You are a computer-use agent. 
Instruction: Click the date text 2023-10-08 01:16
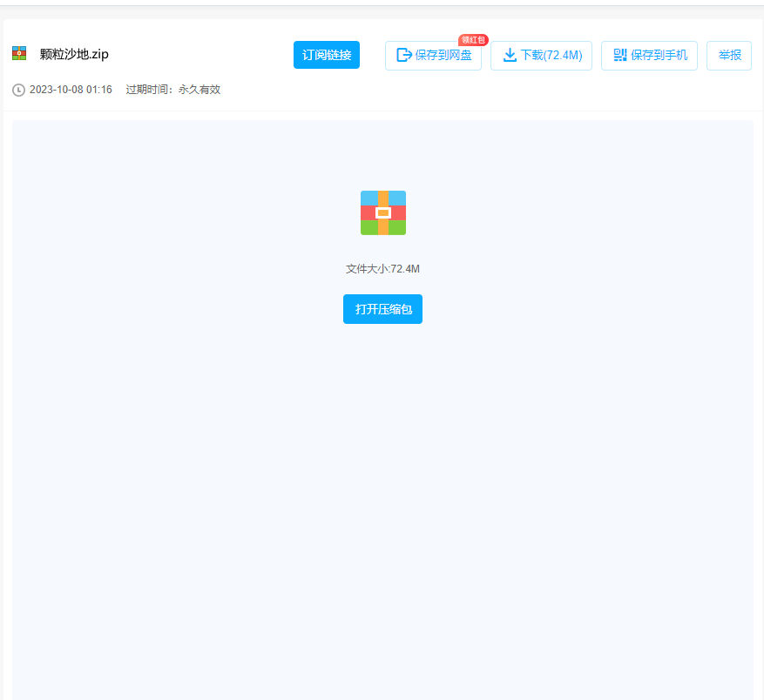pyautogui.click(x=71, y=90)
